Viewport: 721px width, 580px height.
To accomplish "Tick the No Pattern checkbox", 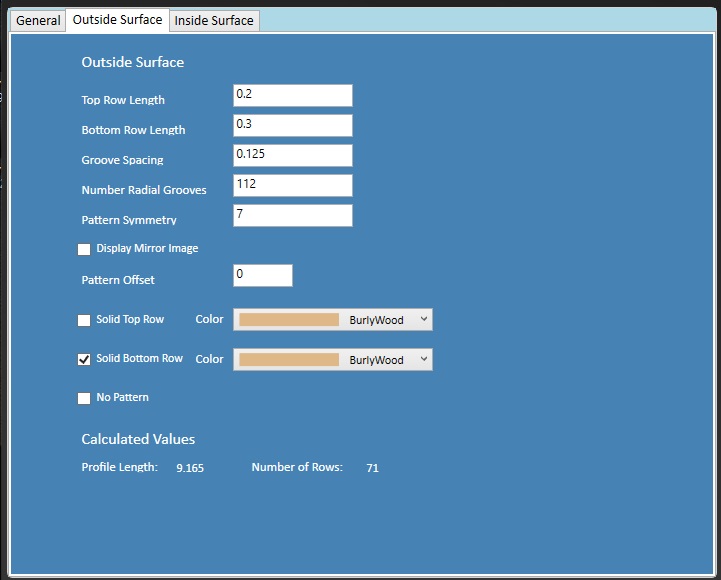I will click(x=84, y=398).
